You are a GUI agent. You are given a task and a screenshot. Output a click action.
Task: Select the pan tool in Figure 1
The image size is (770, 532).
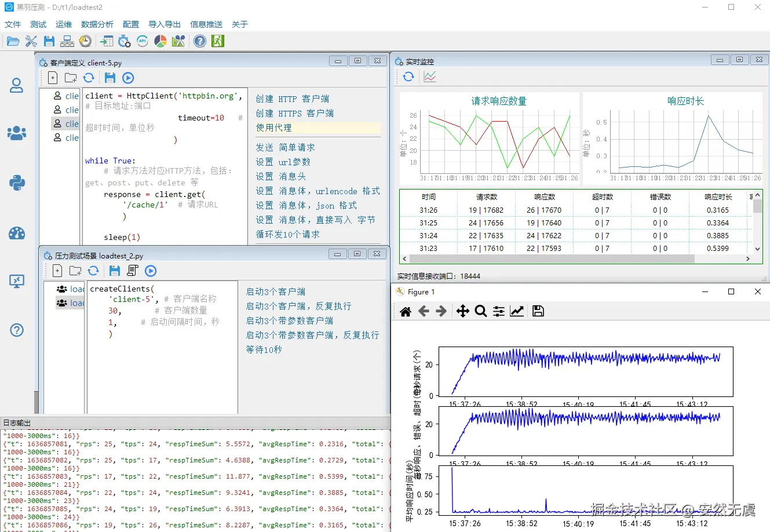pos(462,311)
